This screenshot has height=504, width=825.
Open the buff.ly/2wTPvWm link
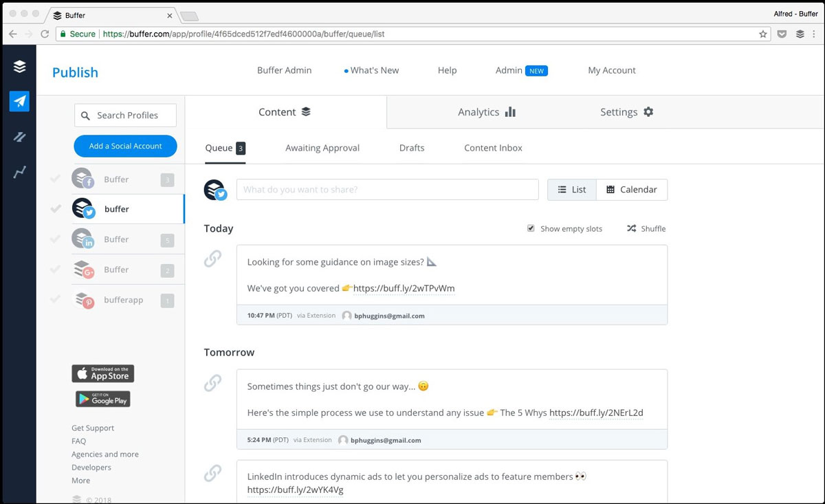click(x=404, y=288)
